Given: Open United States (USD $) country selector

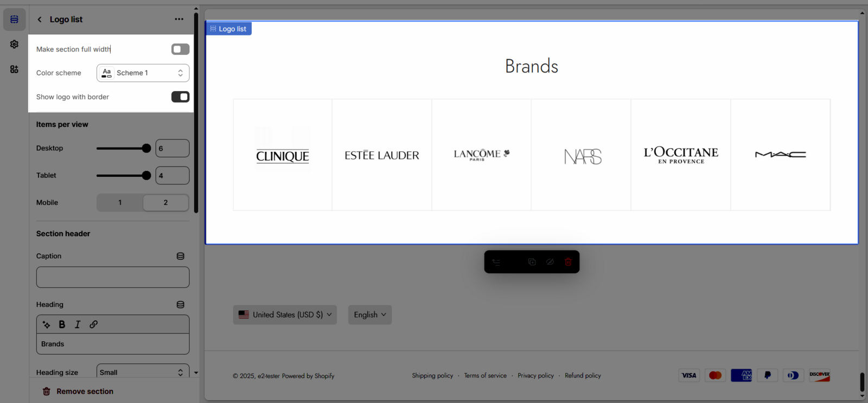Looking at the screenshot, I should pos(285,315).
